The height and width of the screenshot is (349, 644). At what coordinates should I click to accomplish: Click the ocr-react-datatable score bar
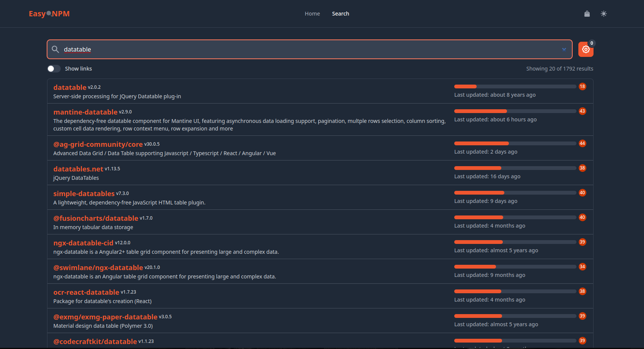pyautogui.click(x=515, y=291)
